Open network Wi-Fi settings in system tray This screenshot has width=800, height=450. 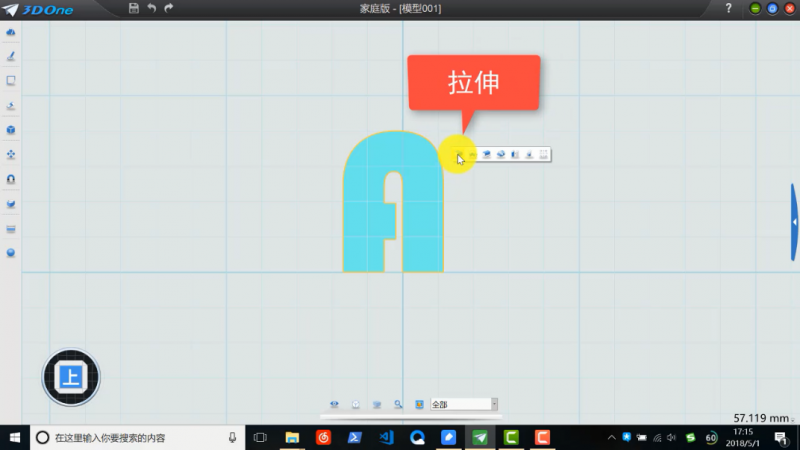click(657, 438)
